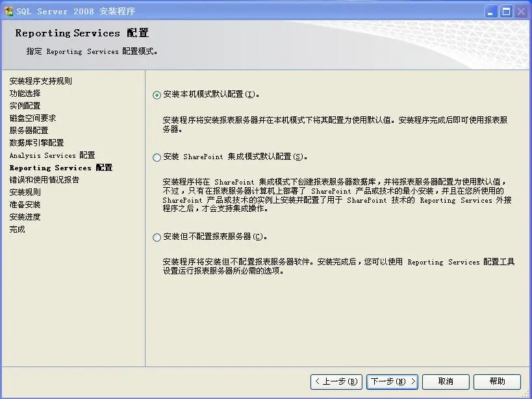Click 取消 cancel button
532x399 pixels.
point(446,382)
